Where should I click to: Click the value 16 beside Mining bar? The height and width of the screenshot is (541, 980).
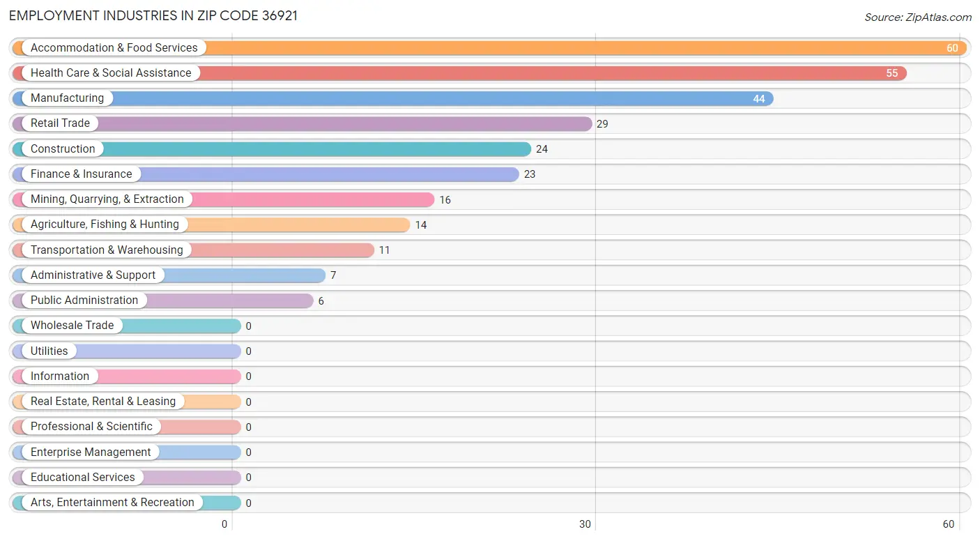pos(445,200)
